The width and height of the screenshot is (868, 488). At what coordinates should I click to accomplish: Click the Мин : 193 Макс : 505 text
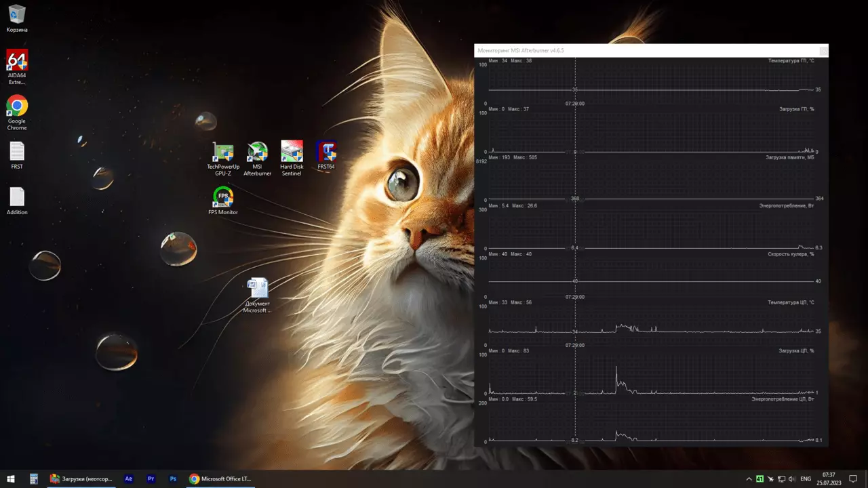coord(513,157)
